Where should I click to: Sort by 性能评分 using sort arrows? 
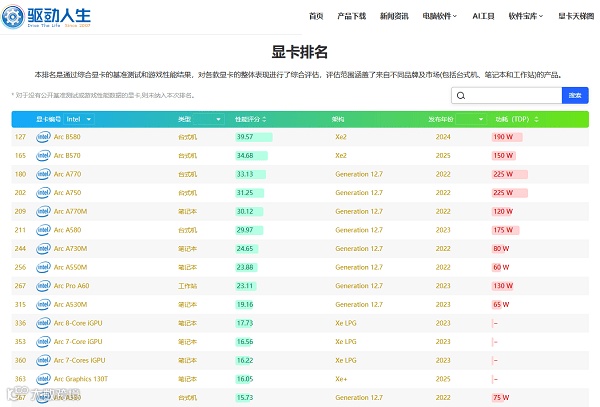point(264,119)
